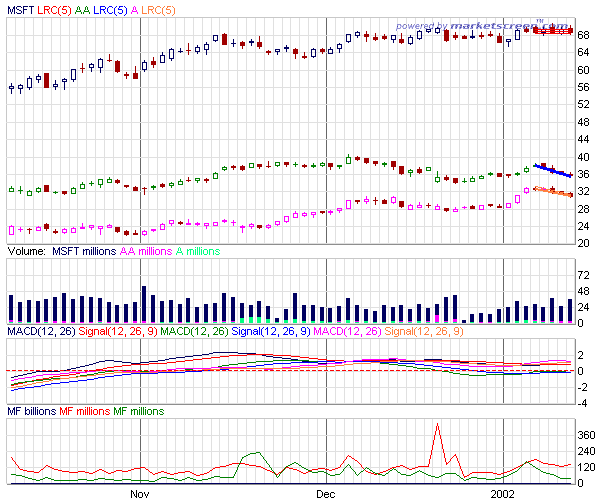Image resolution: width=600 pixels, height=500 pixels.
Task: Click the MSFT ticker in the top legend
Action: [21, 10]
